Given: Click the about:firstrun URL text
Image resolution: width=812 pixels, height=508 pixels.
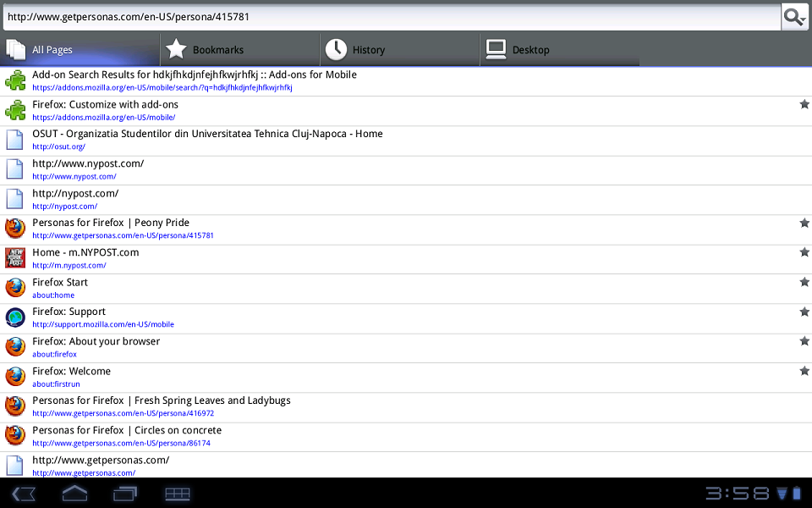Looking at the screenshot, I should (56, 384).
